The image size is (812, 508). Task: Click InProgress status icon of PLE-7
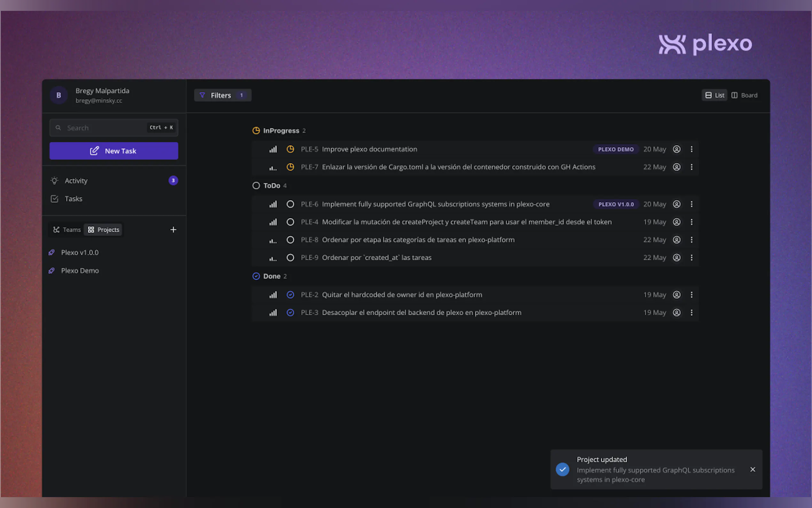(x=290, y=167)
